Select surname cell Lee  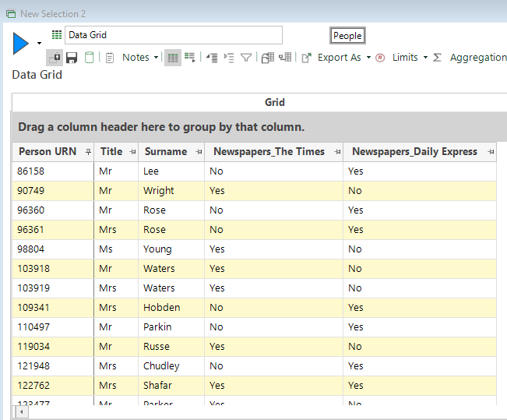click(x=171, y=171)
